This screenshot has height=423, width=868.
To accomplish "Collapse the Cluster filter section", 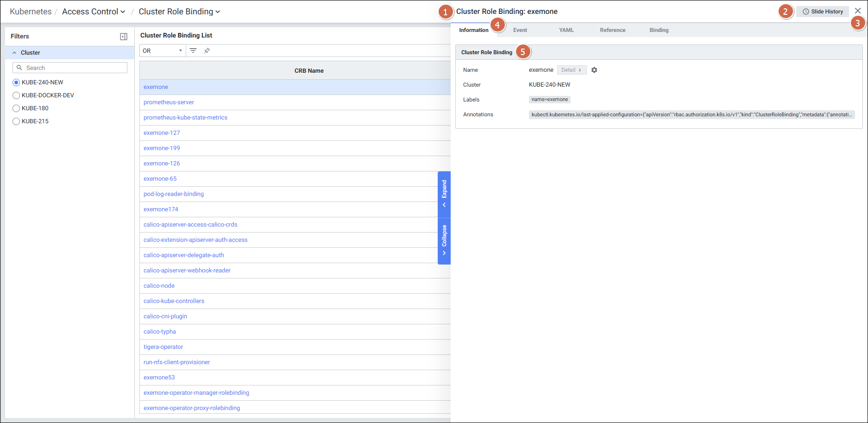I will tap(14, 53).
